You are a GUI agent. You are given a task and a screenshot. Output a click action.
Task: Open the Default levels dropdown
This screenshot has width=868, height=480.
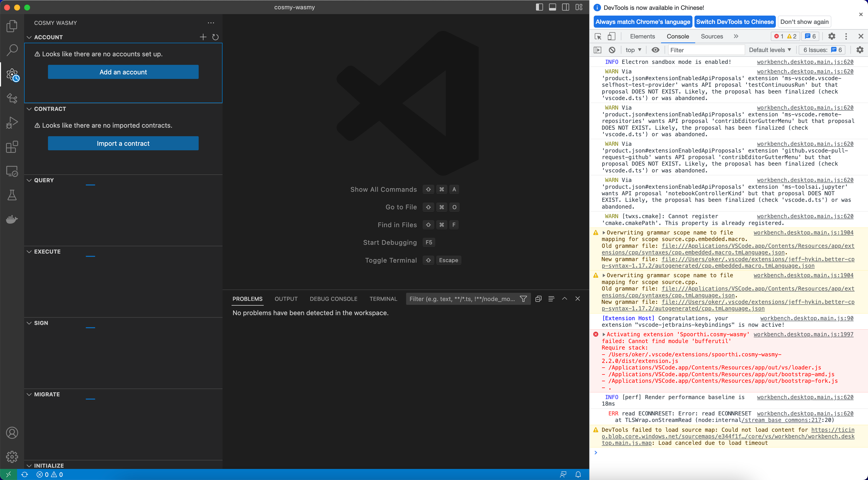(770, 50)
